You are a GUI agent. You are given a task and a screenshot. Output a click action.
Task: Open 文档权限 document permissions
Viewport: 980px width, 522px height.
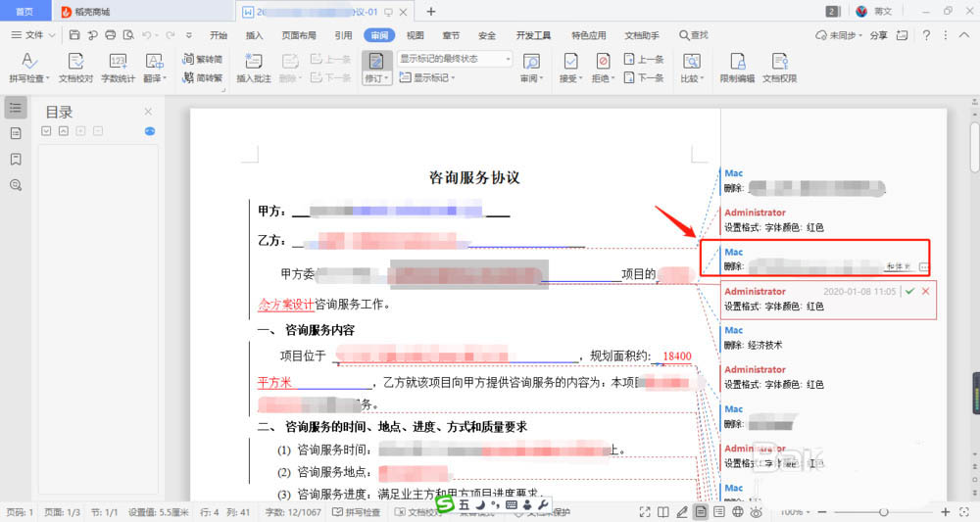pos(779,68)
